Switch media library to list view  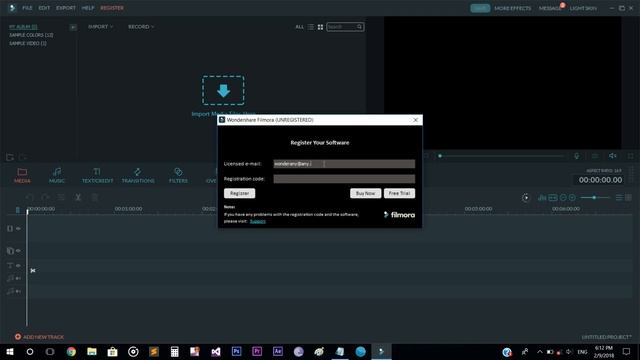click(x=311, y=27)
